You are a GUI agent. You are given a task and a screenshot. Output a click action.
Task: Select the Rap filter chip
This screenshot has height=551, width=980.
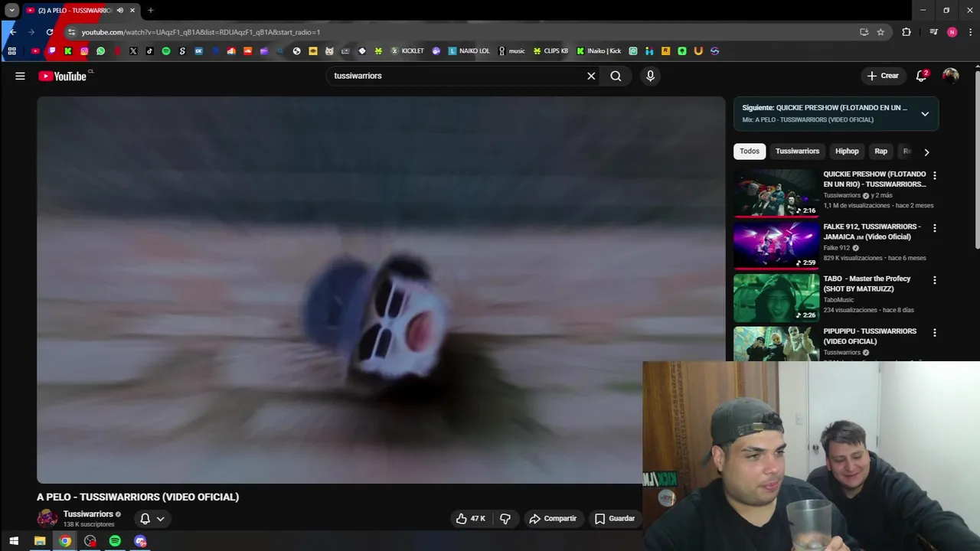pyautogui.click(x=881, y=152)
